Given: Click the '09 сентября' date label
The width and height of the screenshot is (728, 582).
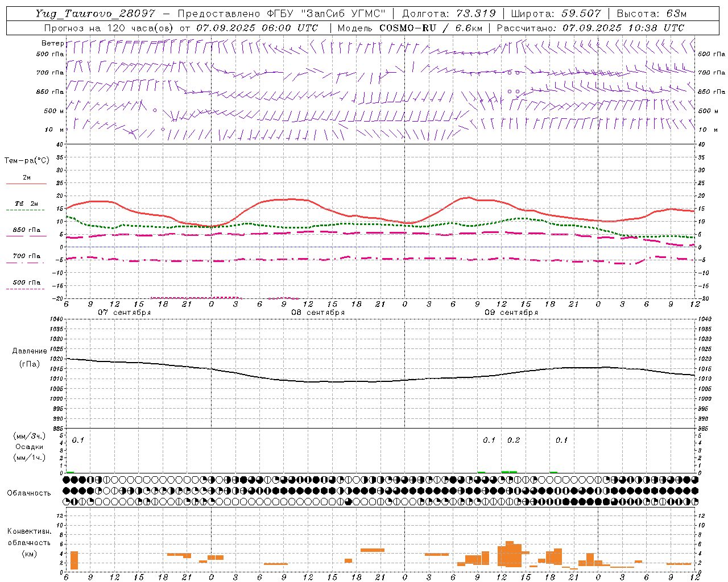Looking at the screenshot, I should pos(511,313).
